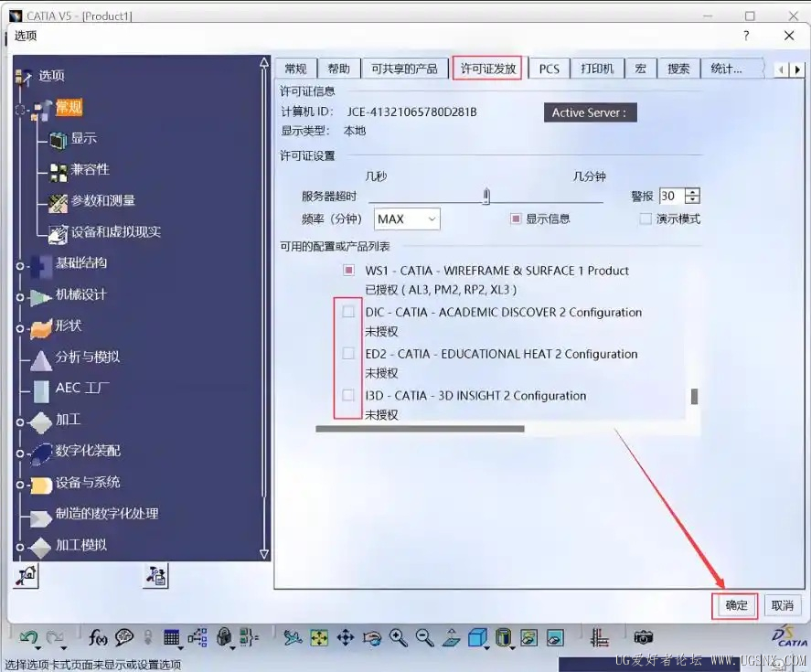Click the Fit All In icon
811x672 pixels.
point(319,637)
